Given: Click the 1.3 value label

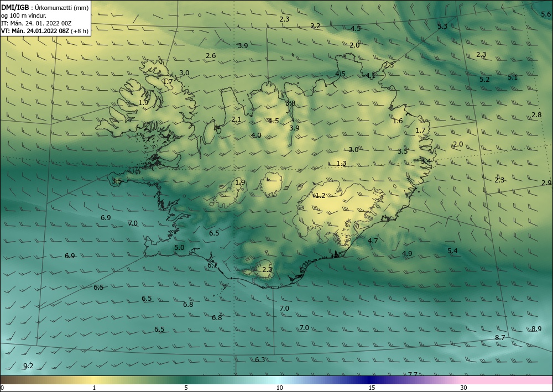Looking at the screenshot, I should tap(341, 164).
